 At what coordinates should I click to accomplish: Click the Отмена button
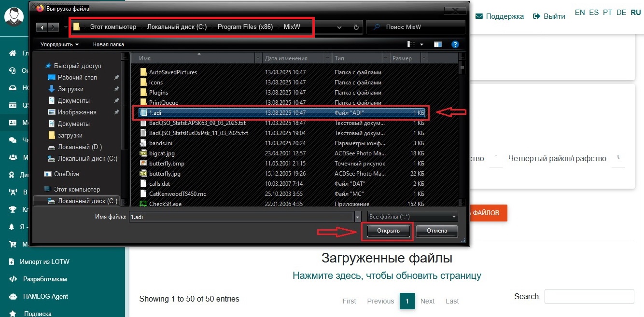[x=437, y=231]
